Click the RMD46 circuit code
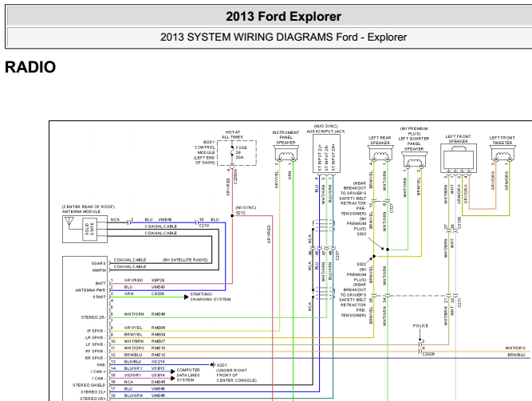 tap(158, 314)
